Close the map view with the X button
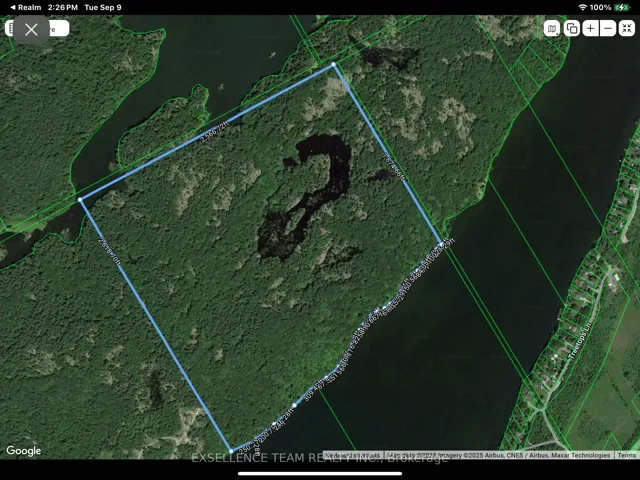Image resolution: width=640 pixels, height=480 pixels. (x=31, y=29)
